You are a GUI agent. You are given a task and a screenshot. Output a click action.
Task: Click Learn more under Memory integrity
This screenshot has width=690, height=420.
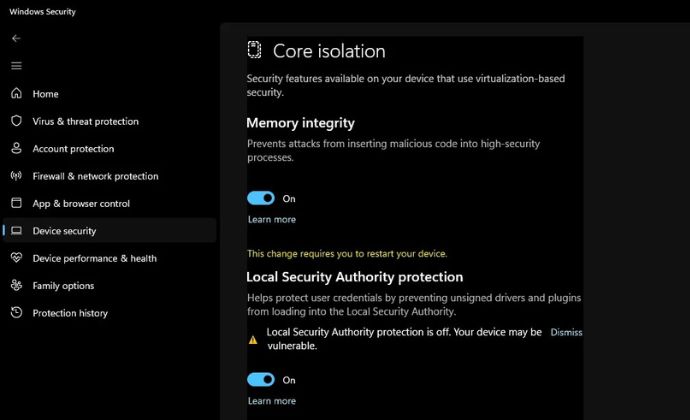tap(272, 219)
